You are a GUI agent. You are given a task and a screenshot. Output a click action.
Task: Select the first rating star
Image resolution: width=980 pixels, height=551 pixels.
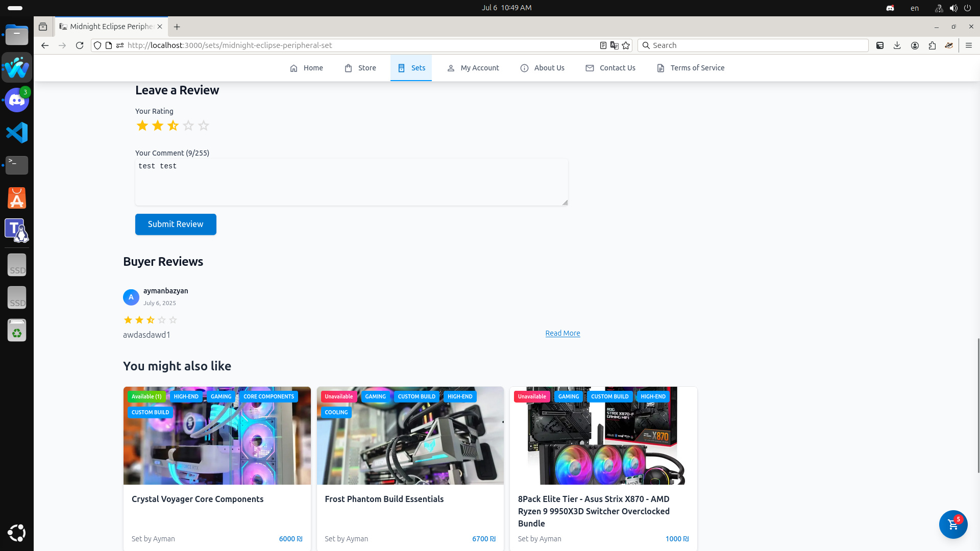142,126
